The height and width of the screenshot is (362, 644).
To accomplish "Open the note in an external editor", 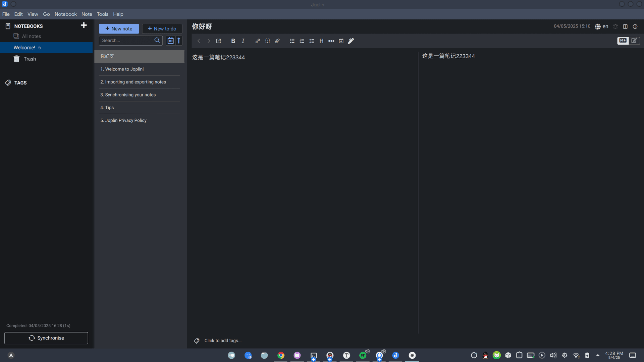I will (x=218, y=41).
